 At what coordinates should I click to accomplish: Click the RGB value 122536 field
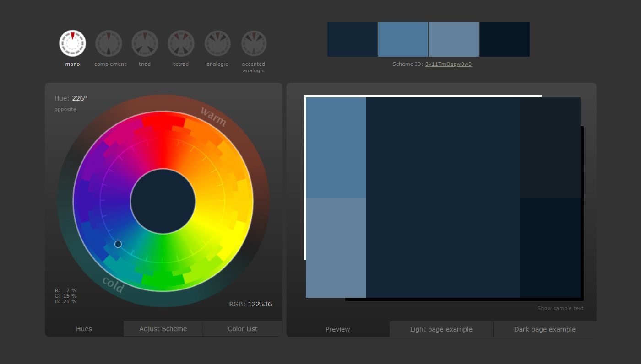pos(260,304)
